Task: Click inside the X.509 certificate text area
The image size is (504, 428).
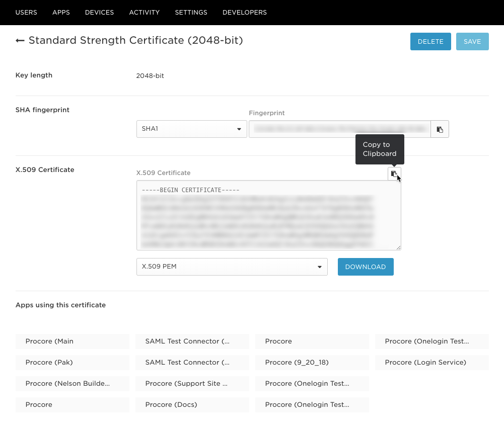Action: pyautogui.click(x=269, y=215)
